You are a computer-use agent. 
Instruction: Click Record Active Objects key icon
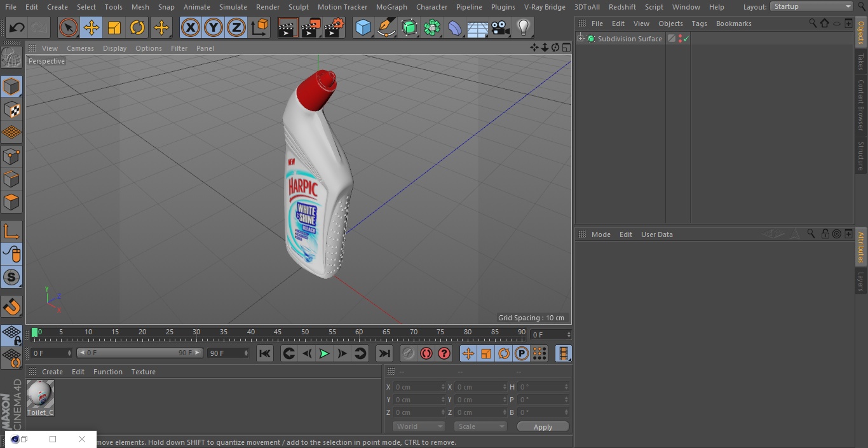click(x=409, y=354)
